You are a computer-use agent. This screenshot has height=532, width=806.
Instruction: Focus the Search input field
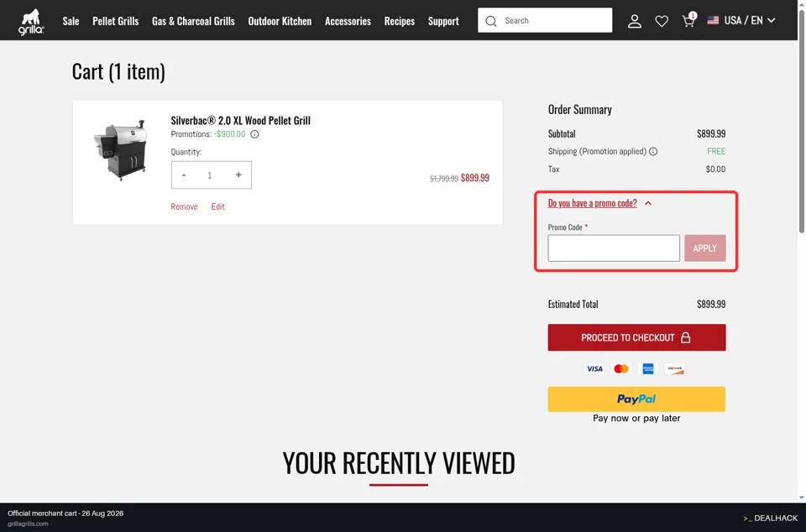click(545, 20)
